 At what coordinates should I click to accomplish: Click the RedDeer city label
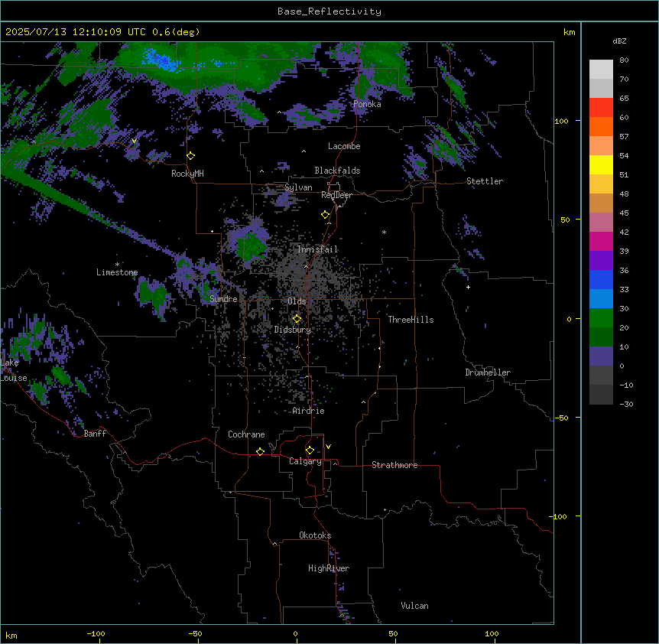336,195
